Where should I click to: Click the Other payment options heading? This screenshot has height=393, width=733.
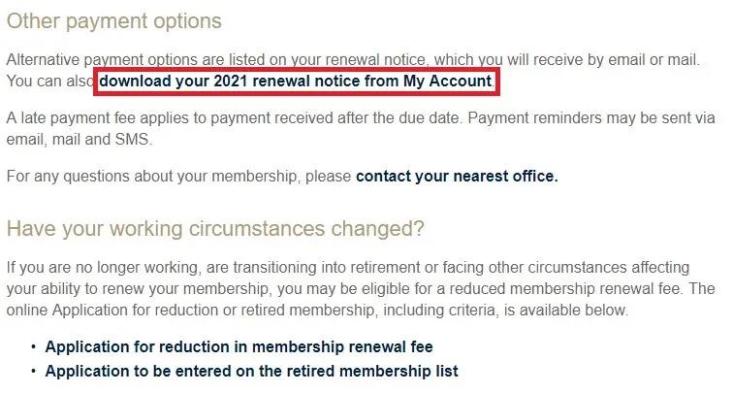pyautogui.click(x=114, y=21)
